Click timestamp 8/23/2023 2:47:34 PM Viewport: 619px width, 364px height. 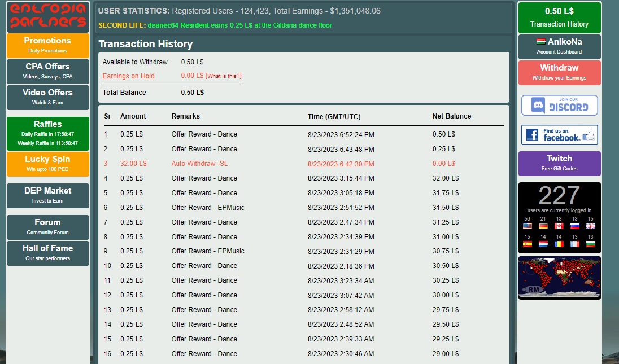coord(341,222)
